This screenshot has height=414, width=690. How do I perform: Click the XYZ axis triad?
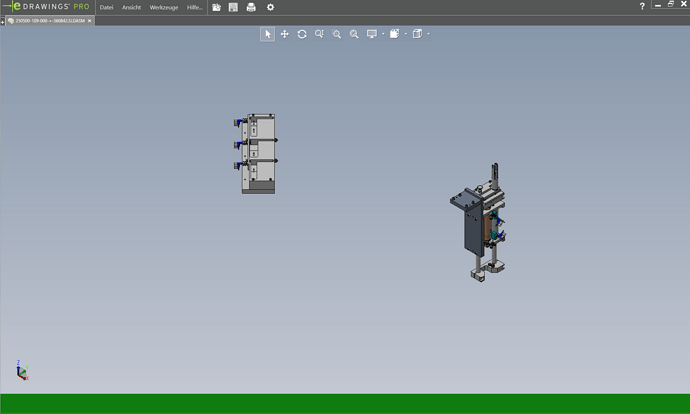tap(21, 372)
